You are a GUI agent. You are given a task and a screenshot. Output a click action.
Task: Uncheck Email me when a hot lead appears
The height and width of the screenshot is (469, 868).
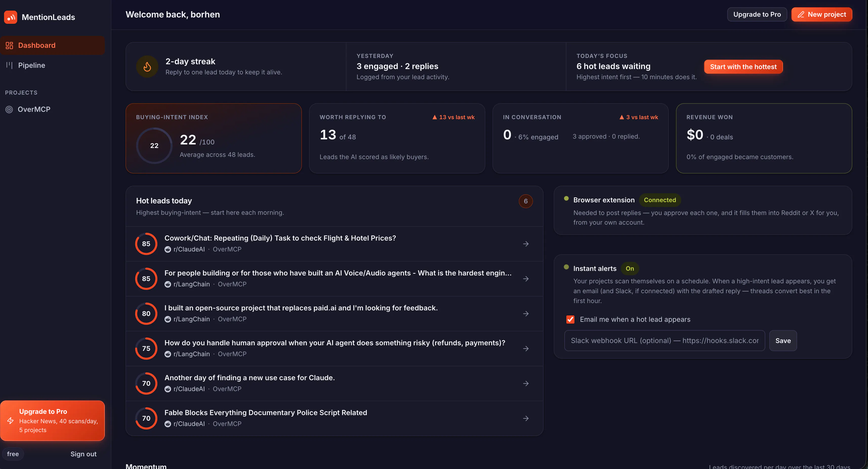pos(570,319)
